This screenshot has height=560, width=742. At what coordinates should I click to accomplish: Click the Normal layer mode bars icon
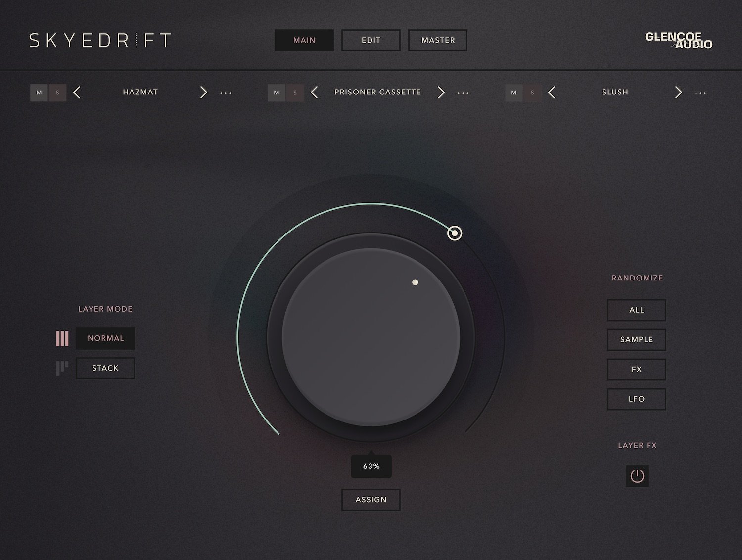coord(62,339)
